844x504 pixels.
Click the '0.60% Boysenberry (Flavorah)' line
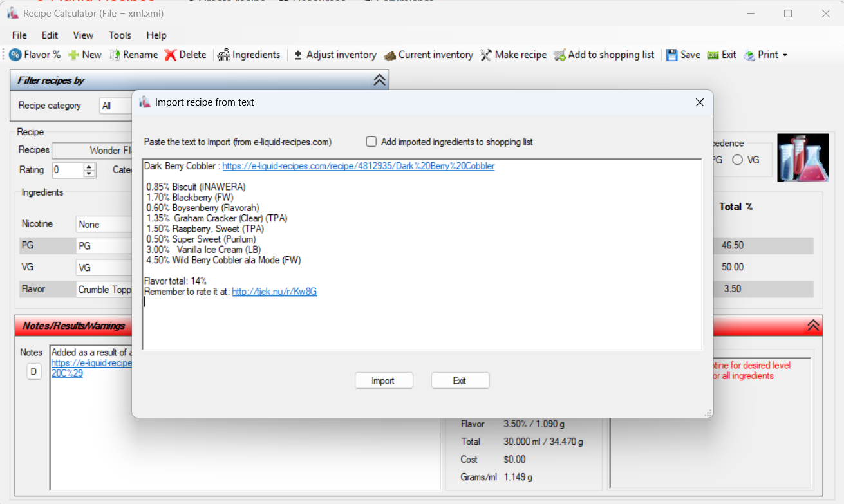coord(203,208)
